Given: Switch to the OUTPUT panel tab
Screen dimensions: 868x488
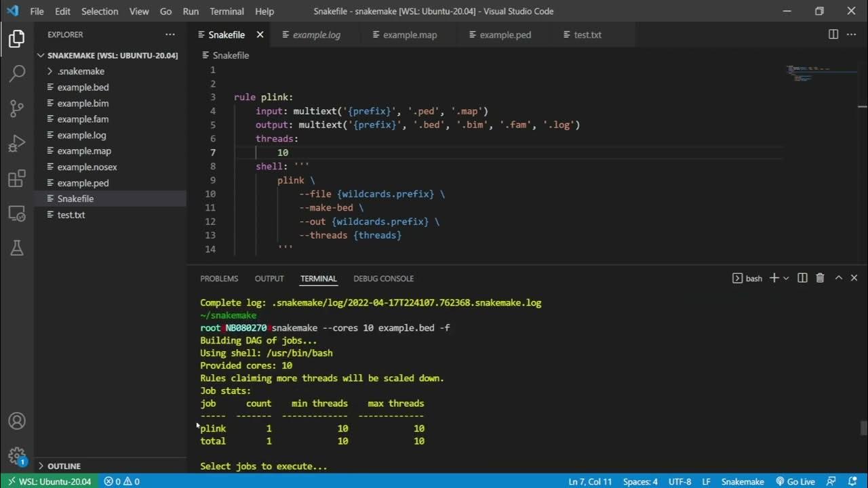Looking at the screenshot, I should pyautogui.click(x=269, y=279).
